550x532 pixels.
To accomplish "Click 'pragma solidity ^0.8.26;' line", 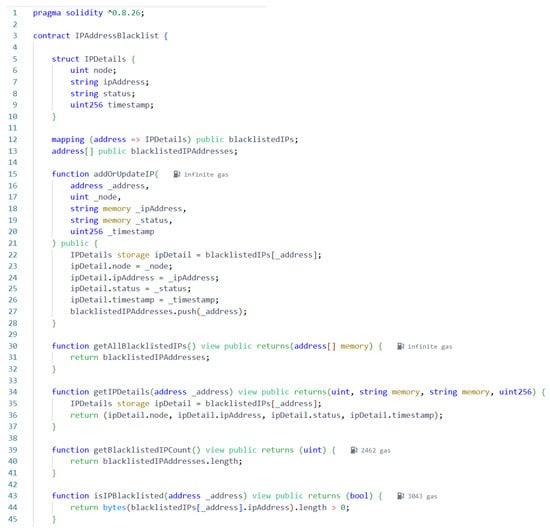I will [x=88, y=13].
